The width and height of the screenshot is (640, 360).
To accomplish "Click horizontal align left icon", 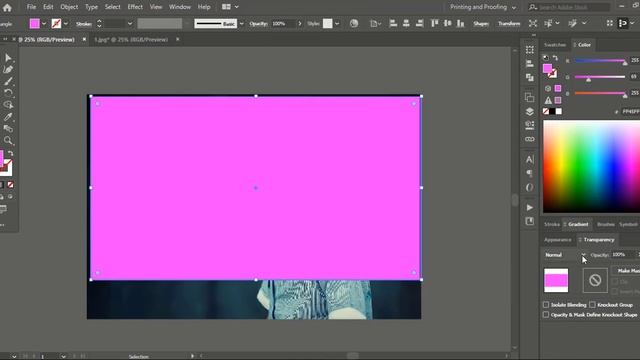I will (393, 24).
